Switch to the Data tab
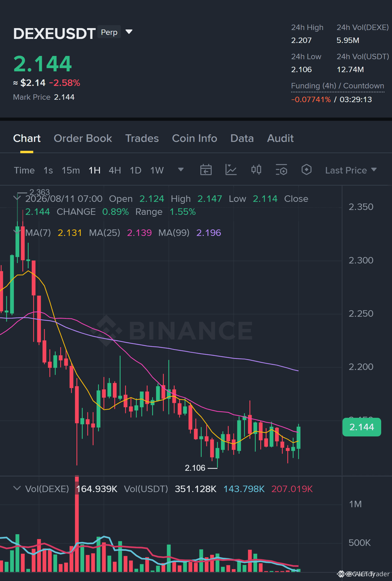The image size is (392, 581). (242, 138)
